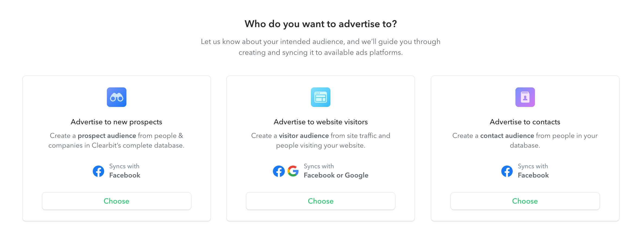The width and height of the screenshot is (644, 241).
Task: Click 'Facebook or Google' sync label
Action: point(336,175)
